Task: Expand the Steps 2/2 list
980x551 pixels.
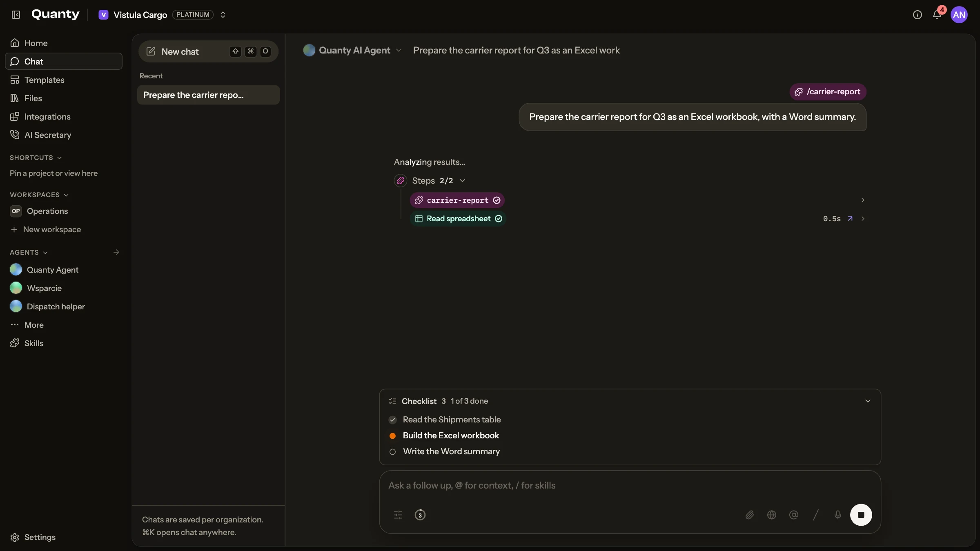Action: (x=462, y=180)
